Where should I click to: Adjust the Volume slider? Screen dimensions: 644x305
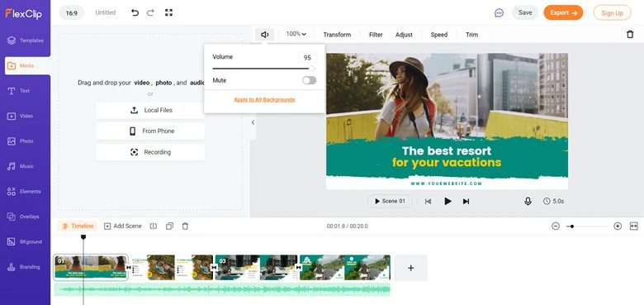(x=263, y=69)
